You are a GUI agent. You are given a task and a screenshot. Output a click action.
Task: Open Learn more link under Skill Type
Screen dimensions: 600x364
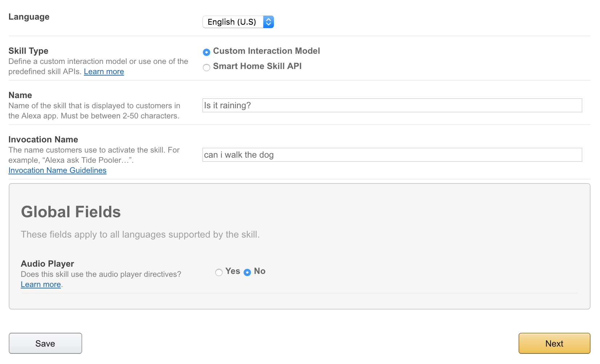click(104, 72)
